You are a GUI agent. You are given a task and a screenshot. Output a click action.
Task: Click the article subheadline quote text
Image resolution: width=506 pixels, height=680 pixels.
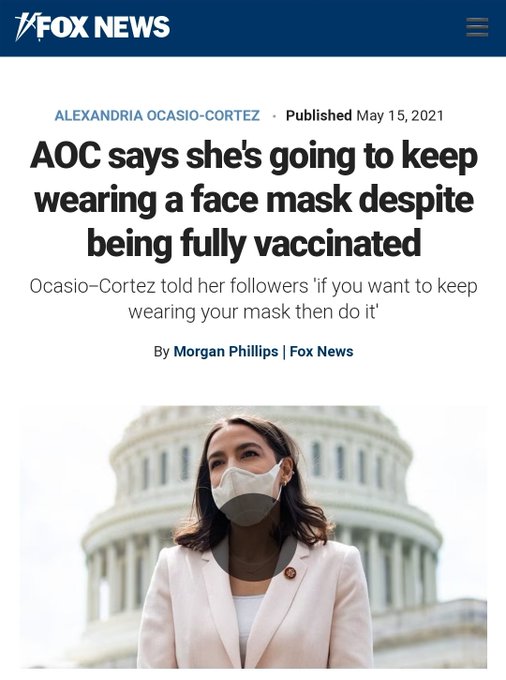pos(253,299)
